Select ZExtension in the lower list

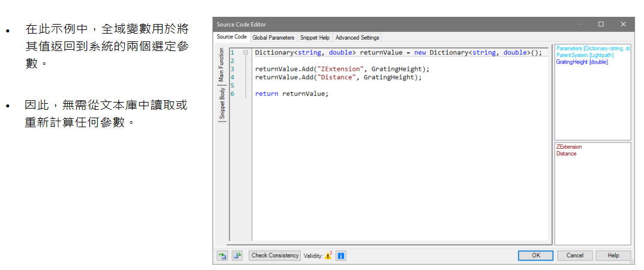[x=569, y=146]
